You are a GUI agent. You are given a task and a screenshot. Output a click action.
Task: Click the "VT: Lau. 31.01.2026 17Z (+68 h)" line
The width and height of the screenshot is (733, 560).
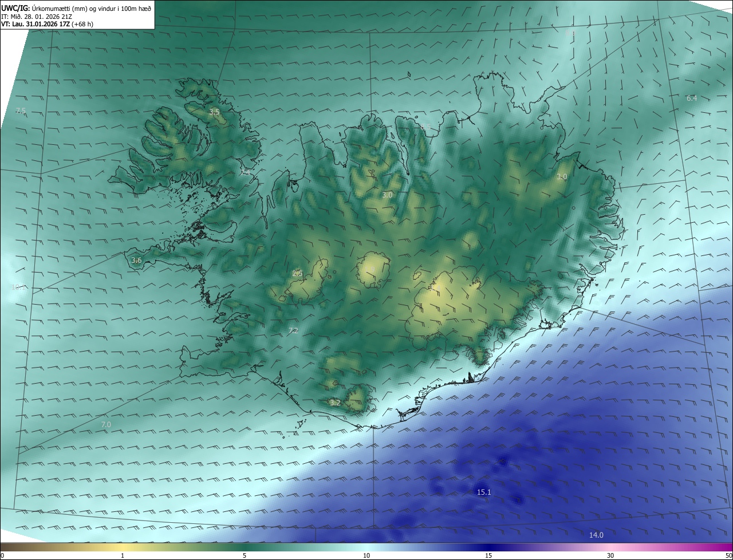click(48, 24)
